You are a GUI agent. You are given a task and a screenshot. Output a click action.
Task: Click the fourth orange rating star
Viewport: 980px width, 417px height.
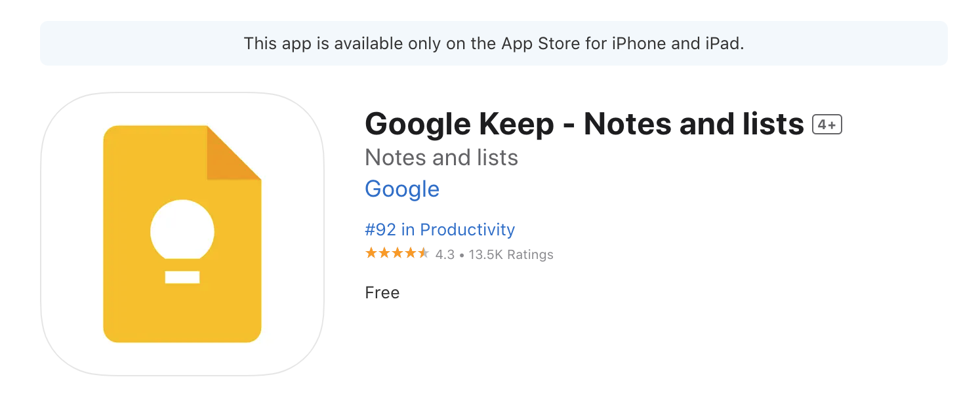pyautogui.click(x=411, y=254)
